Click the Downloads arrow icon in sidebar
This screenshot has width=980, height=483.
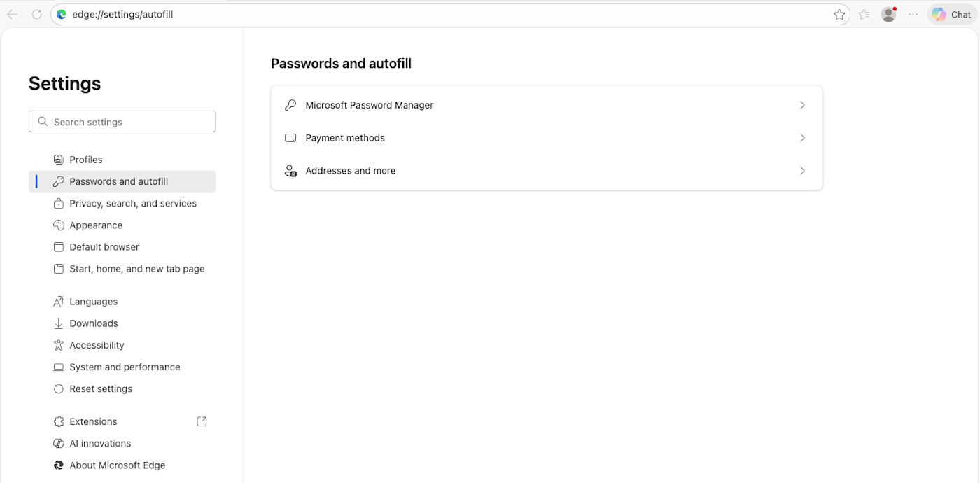(58, 323)
